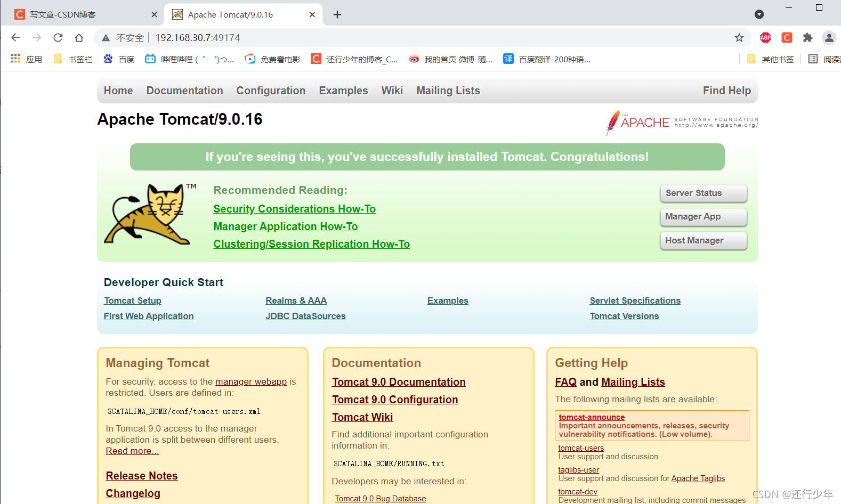Open the 我的首页 微博 bookmark

[x=450, y=59]
